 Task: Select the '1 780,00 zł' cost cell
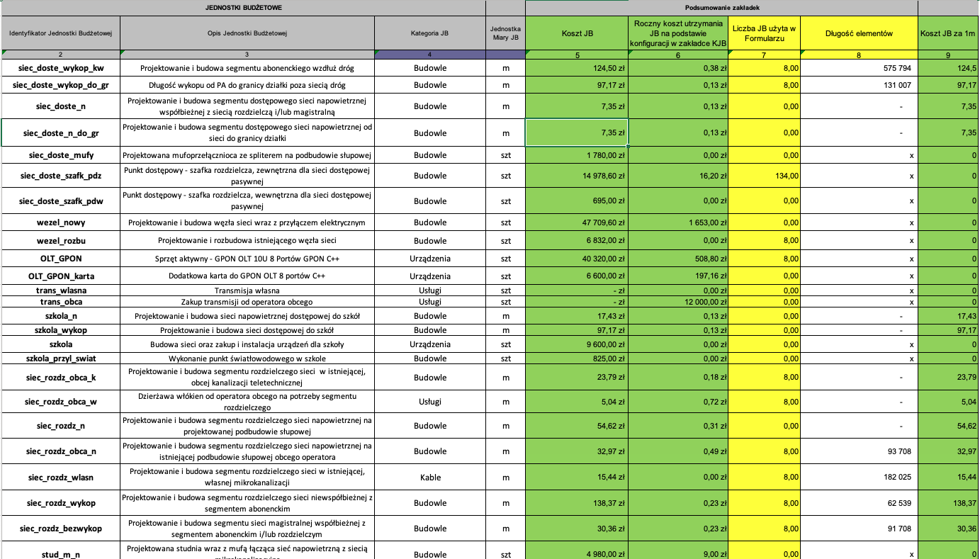point(577,154)
